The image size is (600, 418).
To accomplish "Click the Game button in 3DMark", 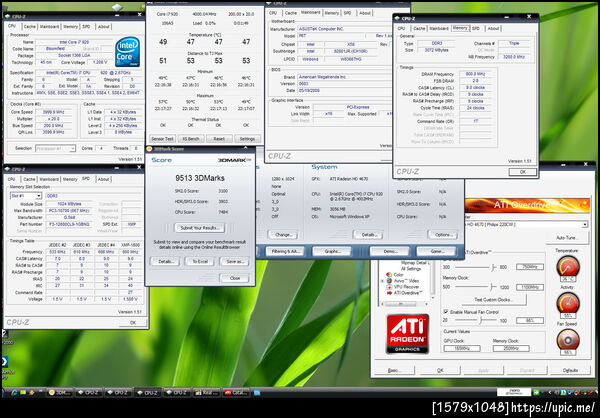I will 437,251.
